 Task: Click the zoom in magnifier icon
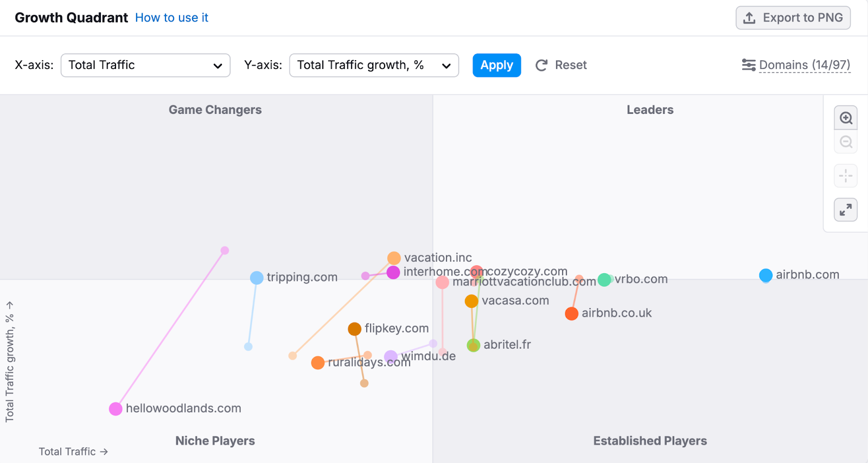coord(846,118)
